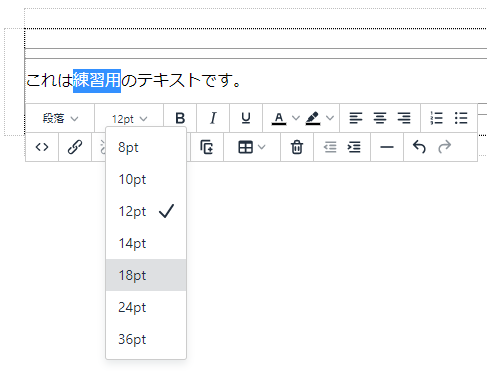
Task: Insert a link with chain icon
Action: 75,147
